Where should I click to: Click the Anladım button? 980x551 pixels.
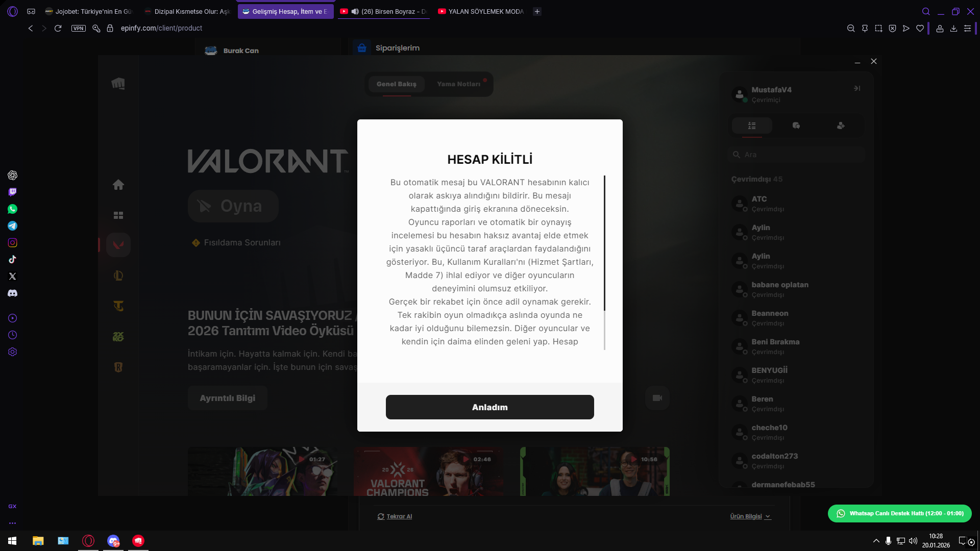[x=489, y=407]
